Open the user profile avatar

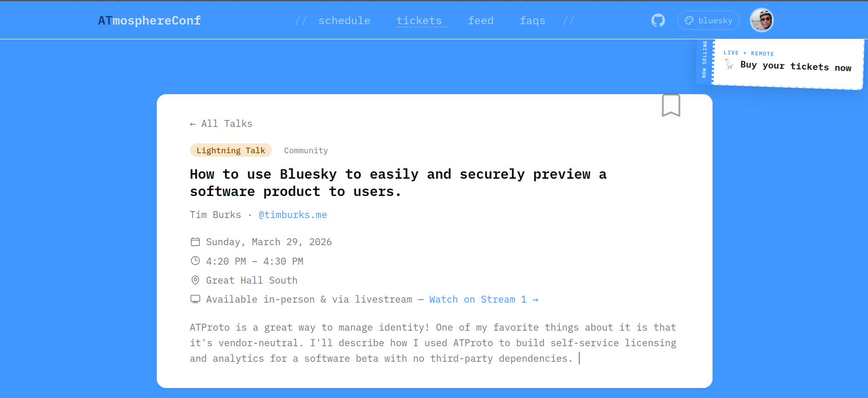pos(761,20)
